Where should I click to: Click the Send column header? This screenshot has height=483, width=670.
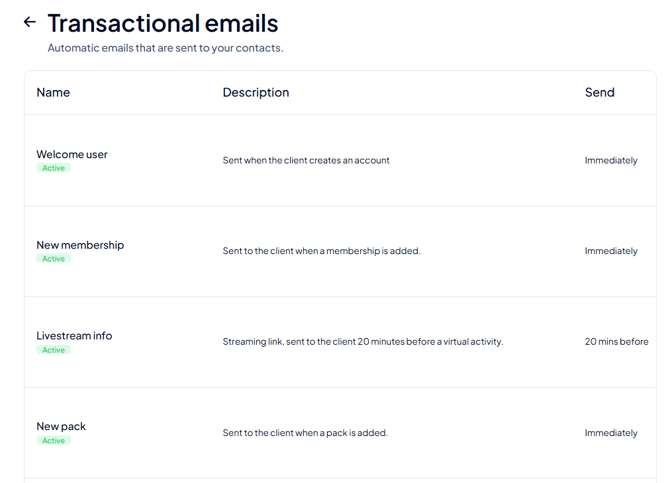599,92
